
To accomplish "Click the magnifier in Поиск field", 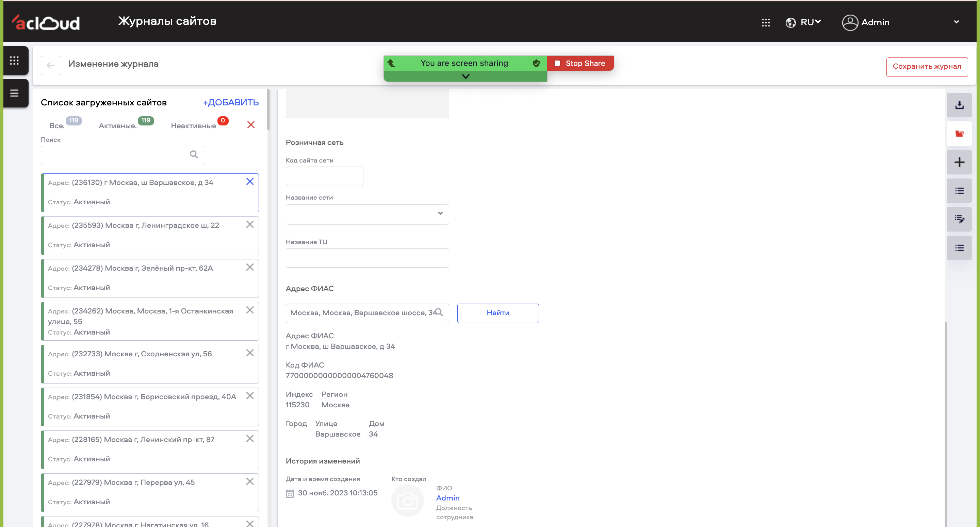I will coord(194,154).
